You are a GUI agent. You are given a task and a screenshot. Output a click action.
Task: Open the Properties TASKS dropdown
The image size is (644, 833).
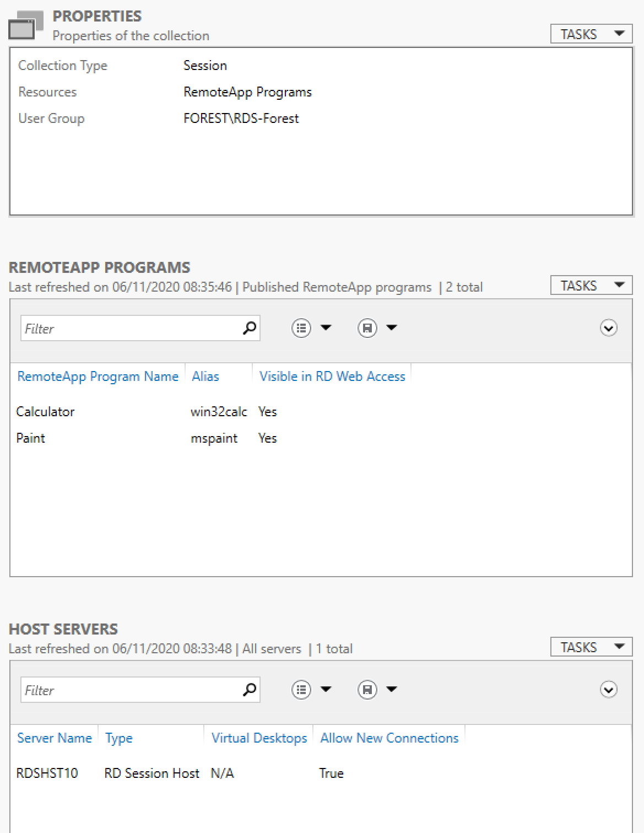tap(591, 34)
